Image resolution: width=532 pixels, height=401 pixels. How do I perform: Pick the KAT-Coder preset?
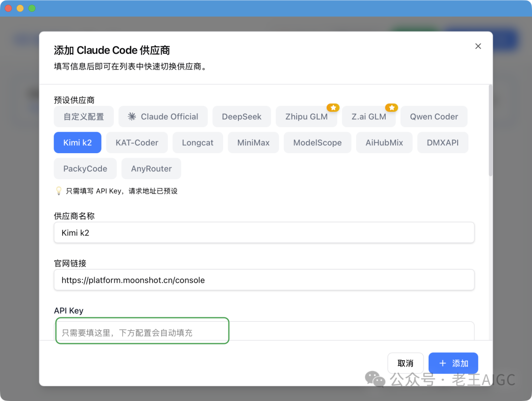[137, 142]
